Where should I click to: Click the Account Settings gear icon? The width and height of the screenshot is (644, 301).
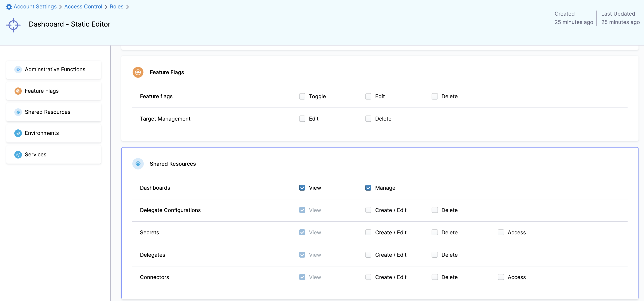[x=9, y=7]
